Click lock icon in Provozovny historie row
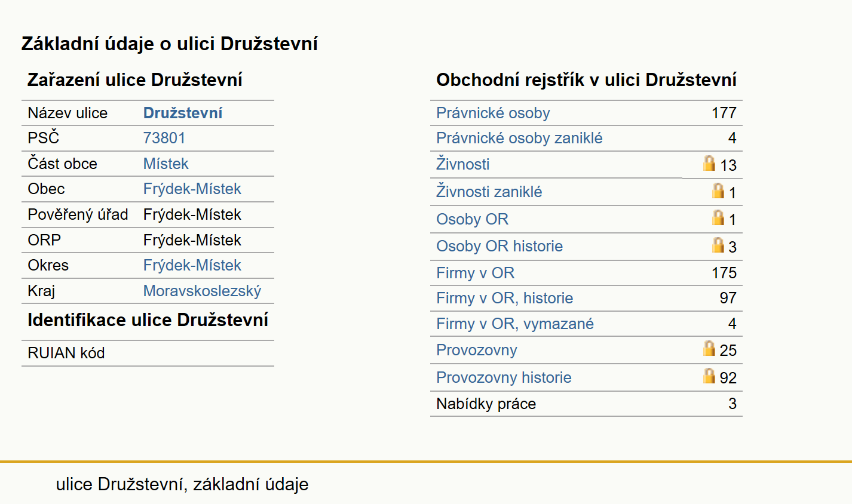Viewport: 852px width, 504px height. click(709, 376)
